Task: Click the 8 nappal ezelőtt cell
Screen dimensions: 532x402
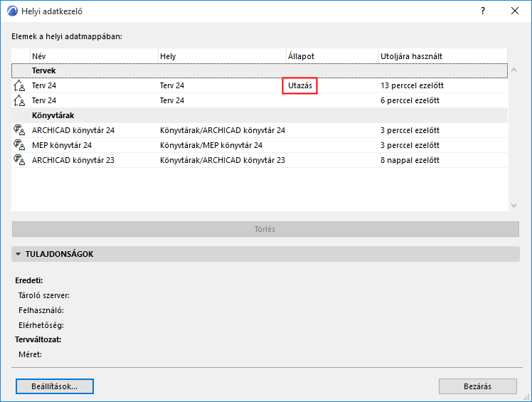Action: (x=410, y=160)
